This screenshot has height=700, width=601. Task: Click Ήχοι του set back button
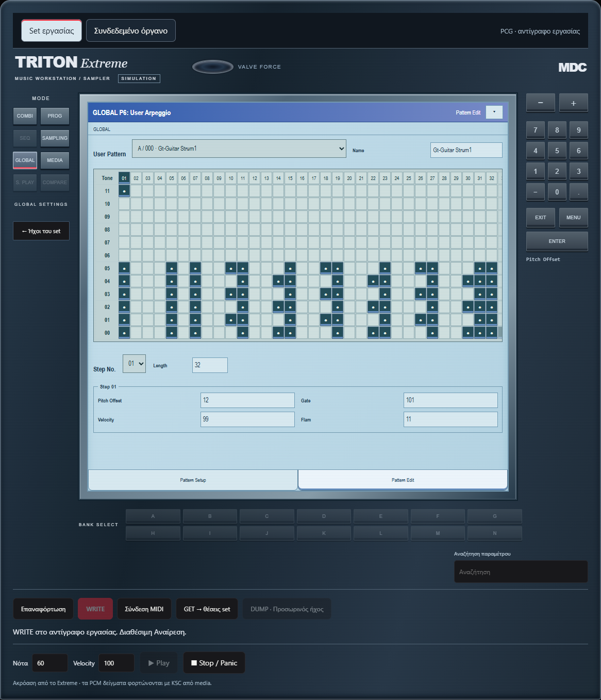[41, 231]
